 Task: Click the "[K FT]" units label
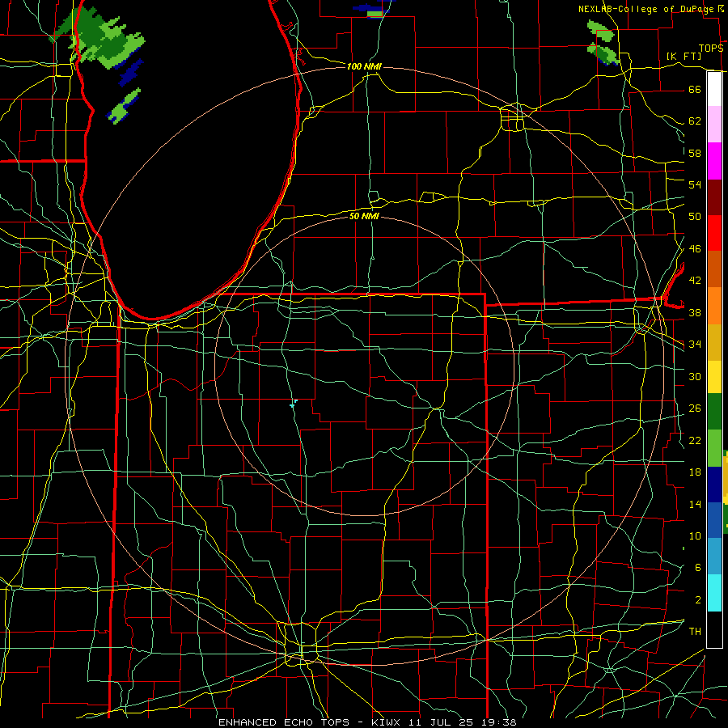point(684,56)
